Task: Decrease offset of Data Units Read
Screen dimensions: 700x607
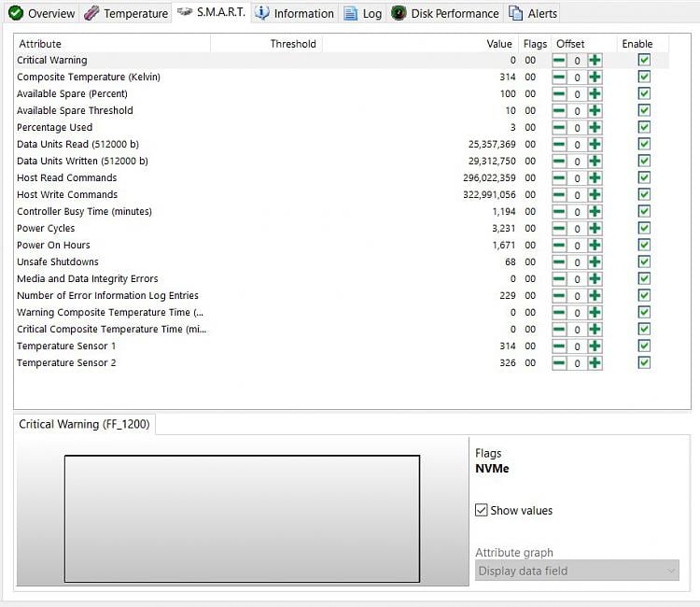Action: click(559, 144)
